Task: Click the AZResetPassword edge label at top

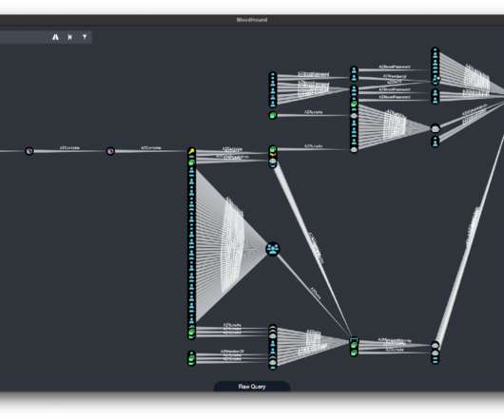Action: pos(395,67)
